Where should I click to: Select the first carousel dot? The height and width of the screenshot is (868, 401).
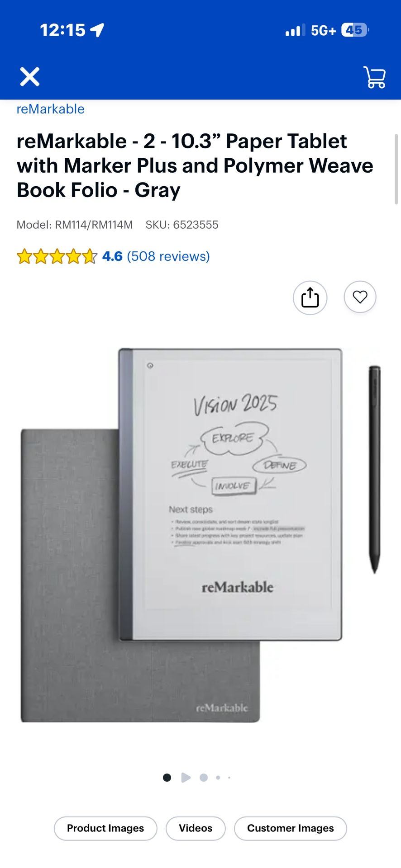(x=167, y=778)
